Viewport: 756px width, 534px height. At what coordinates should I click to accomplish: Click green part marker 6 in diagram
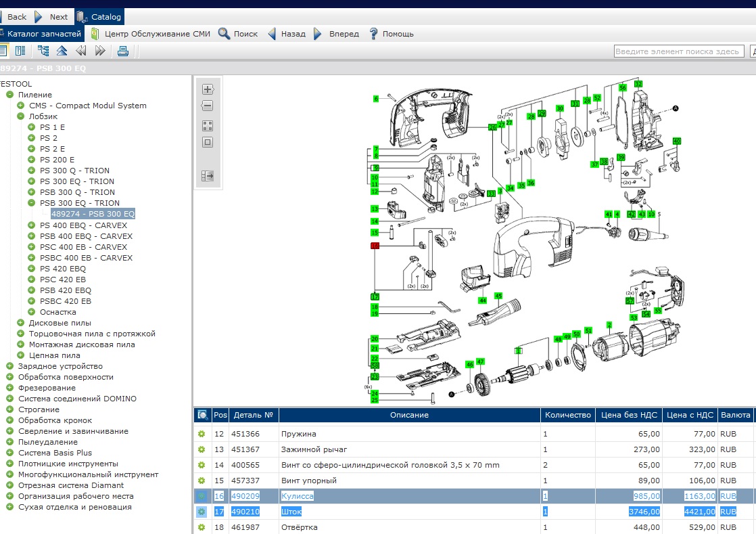pos(376,99)
